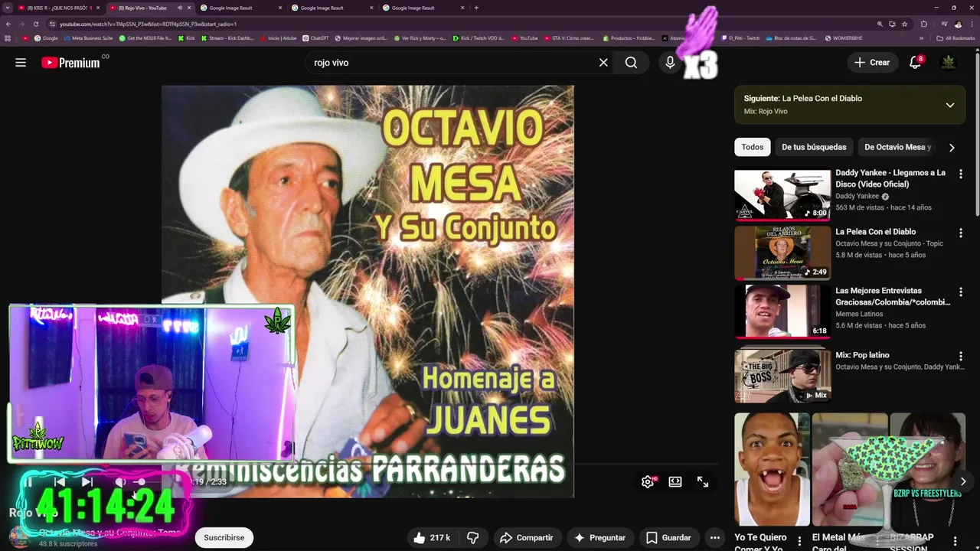Viewport: 980px width, 551px height.
Task: Open a new browser tab
Action: 476,8
